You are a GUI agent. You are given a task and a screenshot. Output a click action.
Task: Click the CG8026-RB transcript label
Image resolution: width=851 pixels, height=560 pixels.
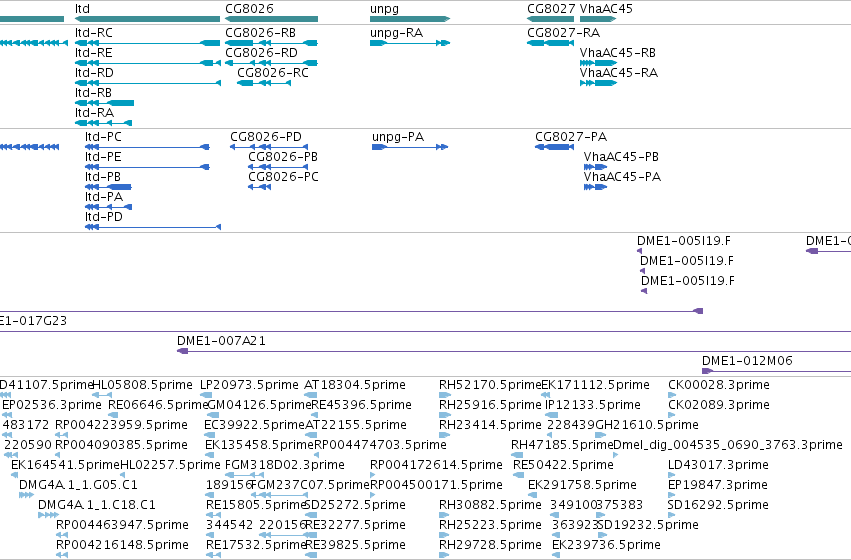(x=261, y=33)
